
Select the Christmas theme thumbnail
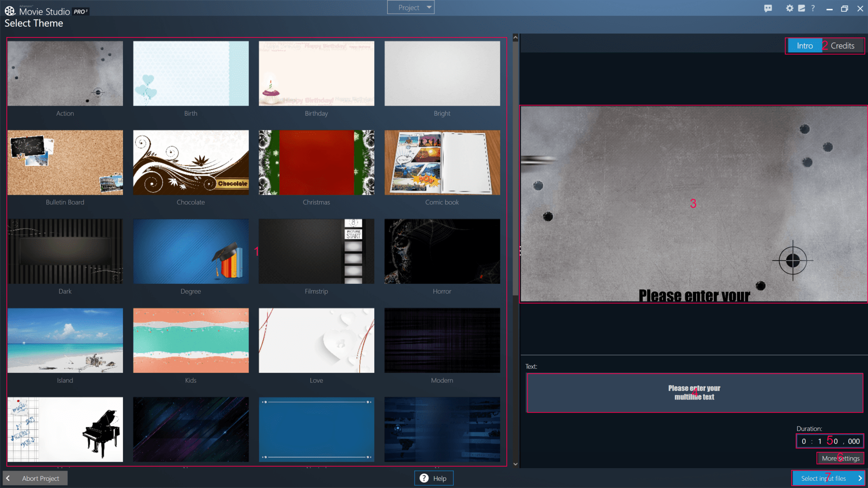coord(316,163)
